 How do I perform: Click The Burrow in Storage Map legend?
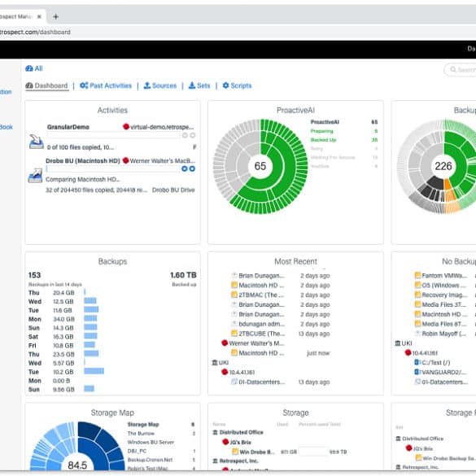pos(141,434)
